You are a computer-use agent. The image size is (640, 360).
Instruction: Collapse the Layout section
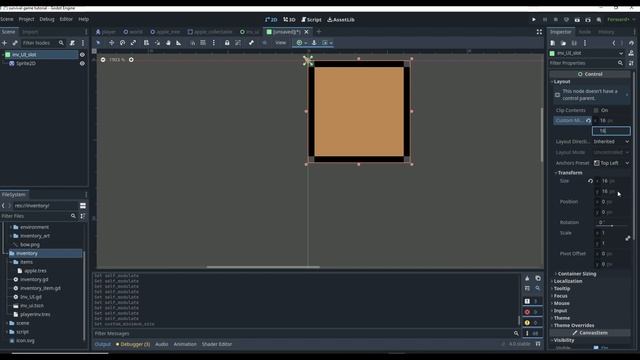coord(562,82)
